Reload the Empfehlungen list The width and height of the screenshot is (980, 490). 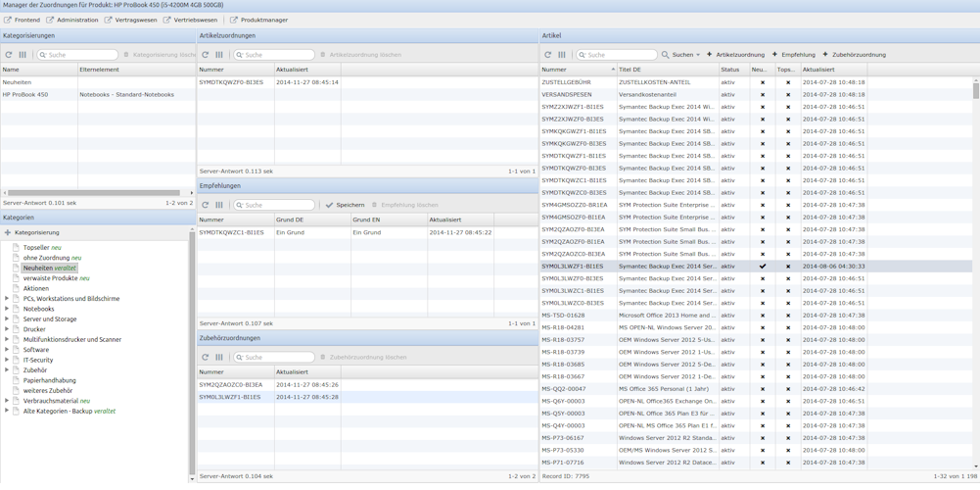pyautogui.click(x=206, y=205)
